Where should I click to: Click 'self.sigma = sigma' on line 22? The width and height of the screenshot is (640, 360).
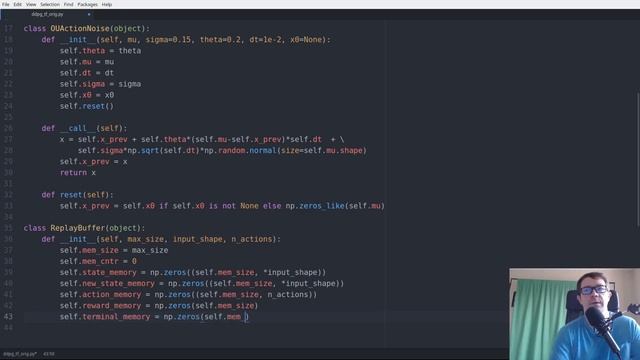pos(100,84)
